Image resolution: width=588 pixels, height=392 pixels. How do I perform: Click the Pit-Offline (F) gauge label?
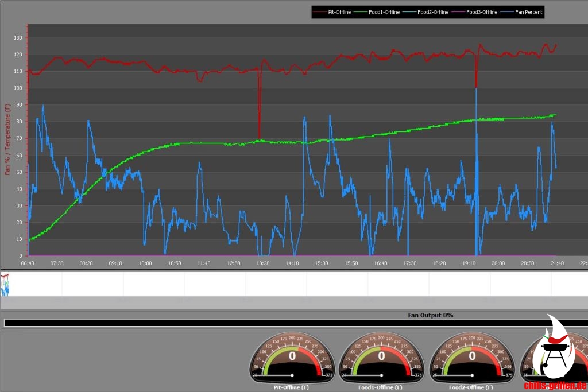(292, 387)
